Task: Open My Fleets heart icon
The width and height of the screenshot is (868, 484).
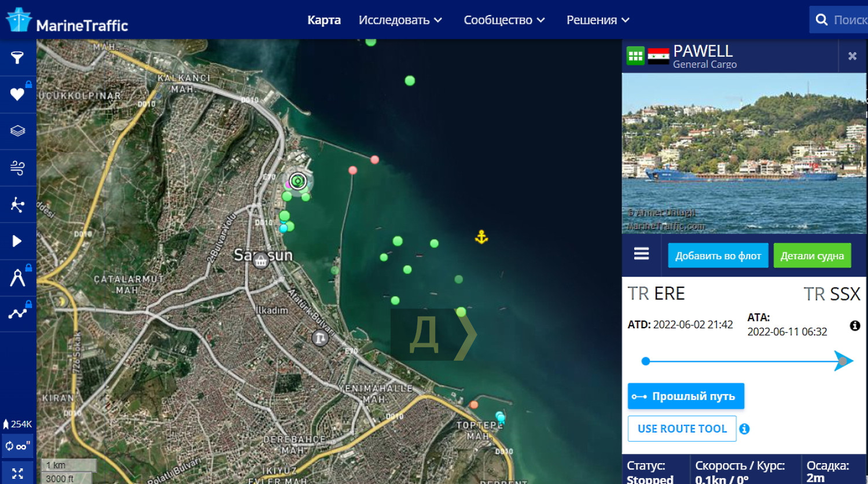Action: point(17,94)
